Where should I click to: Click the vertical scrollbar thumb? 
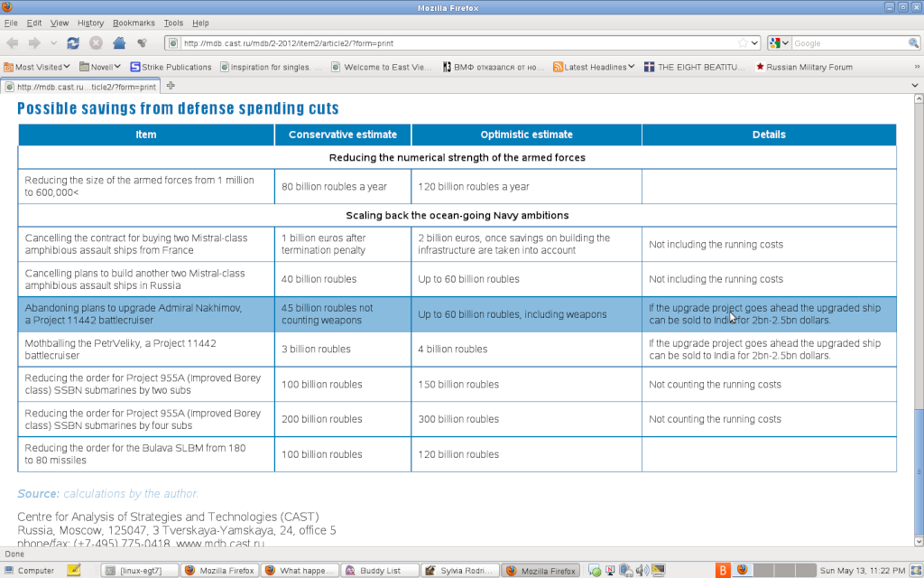[x=918, y=471]
